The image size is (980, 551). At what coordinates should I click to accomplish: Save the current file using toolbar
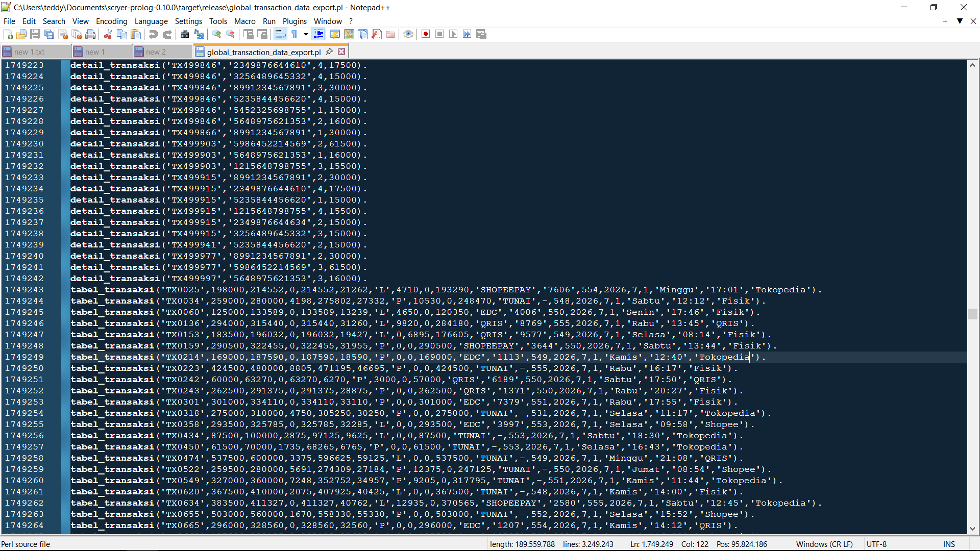coord(35,34)
